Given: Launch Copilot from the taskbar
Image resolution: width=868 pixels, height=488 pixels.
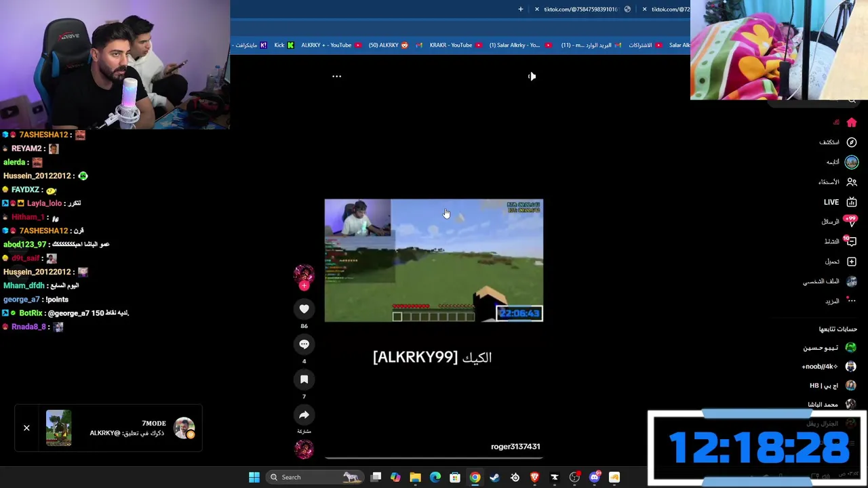Looking at the screenshot, I should pos(395,477).
